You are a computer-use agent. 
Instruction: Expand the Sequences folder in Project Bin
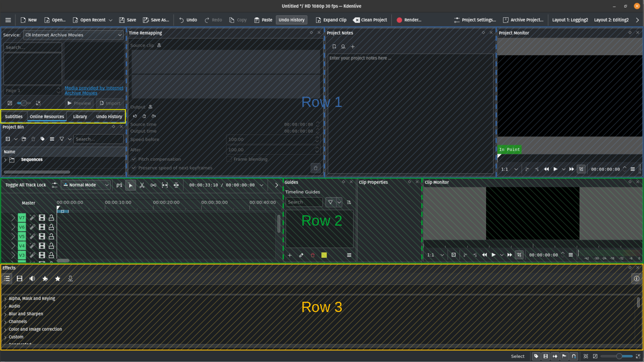coord(6,160)
